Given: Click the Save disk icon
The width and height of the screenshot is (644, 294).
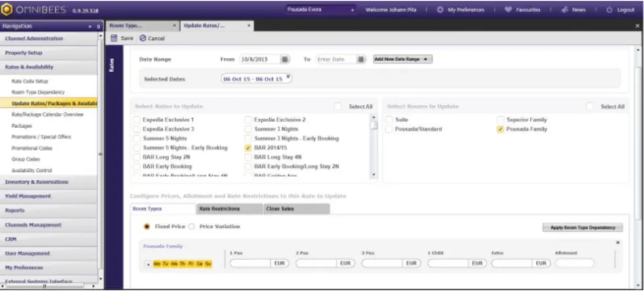Looking at the screenshot, I should point(114,38).
